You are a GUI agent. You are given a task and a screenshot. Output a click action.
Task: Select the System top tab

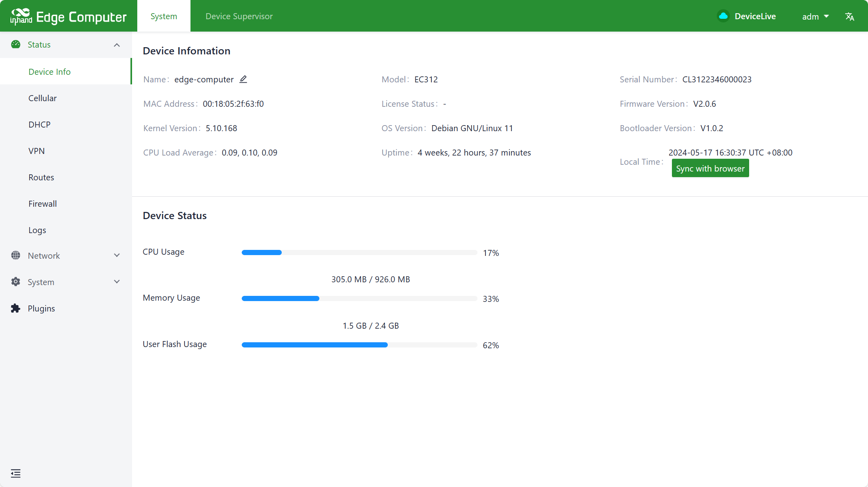click(x=164, y=16)
